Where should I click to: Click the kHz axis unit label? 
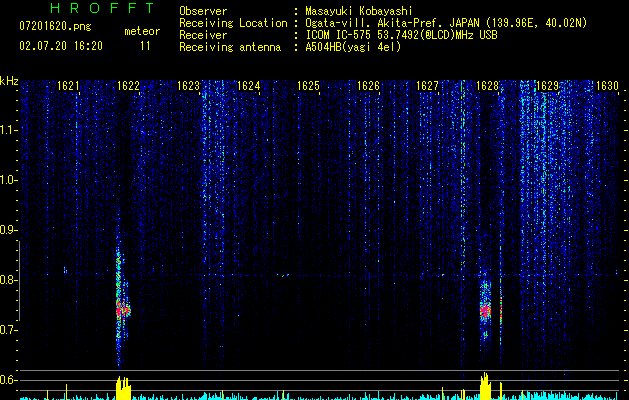tap(9, 81)
